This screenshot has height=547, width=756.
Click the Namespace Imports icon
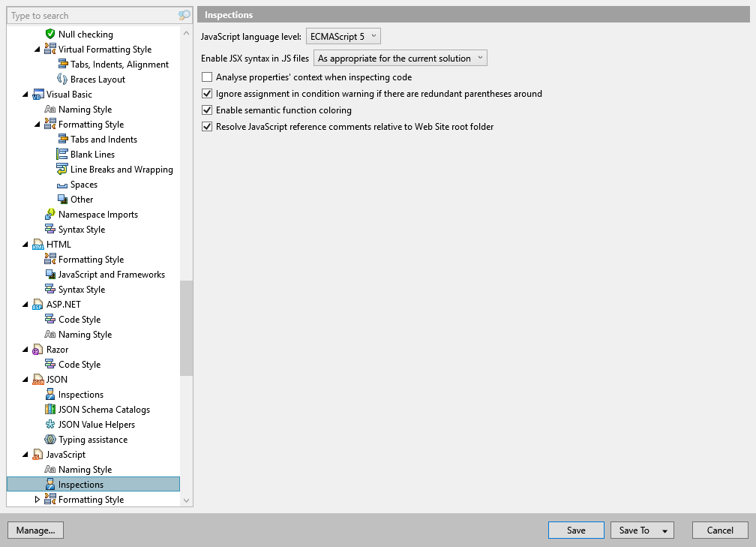pos(49,214)
